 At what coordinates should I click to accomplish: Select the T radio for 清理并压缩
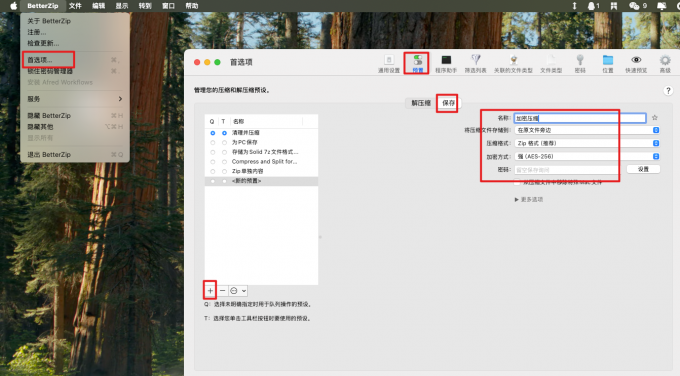coord(224,133)
